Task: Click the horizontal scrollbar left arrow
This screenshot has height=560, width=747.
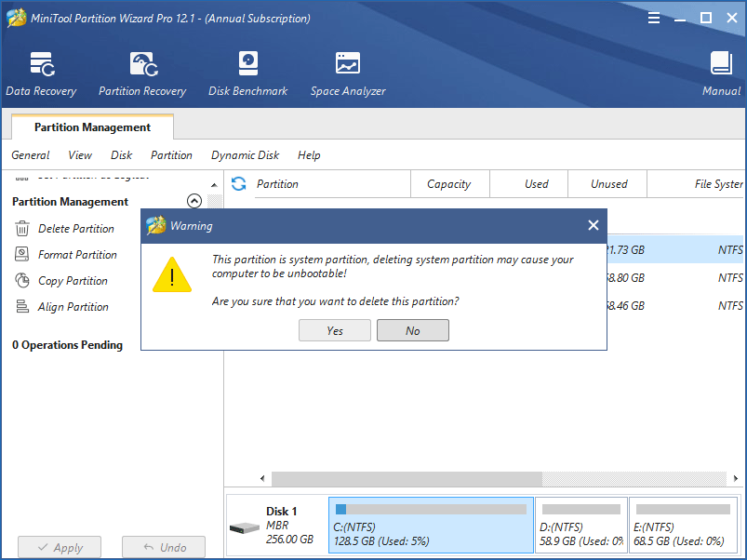Action: point(262,478)
